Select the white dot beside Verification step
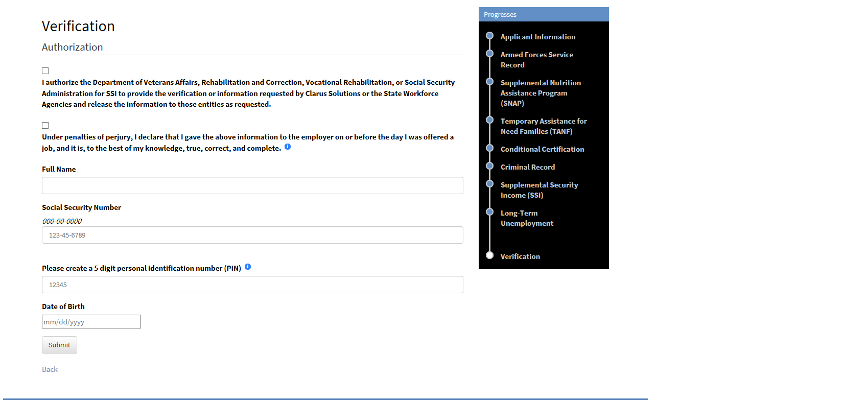The width and height of the screenshot is (868, 401). click(x=489, y=255)
